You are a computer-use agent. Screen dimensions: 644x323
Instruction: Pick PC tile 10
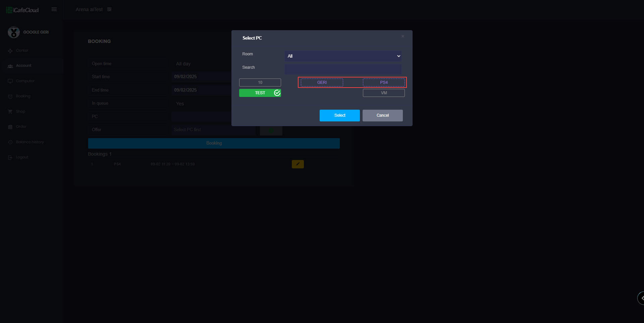coord(260,83)
